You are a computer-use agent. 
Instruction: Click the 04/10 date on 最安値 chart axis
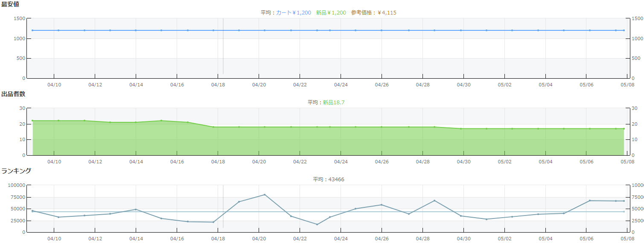[54, 85]
